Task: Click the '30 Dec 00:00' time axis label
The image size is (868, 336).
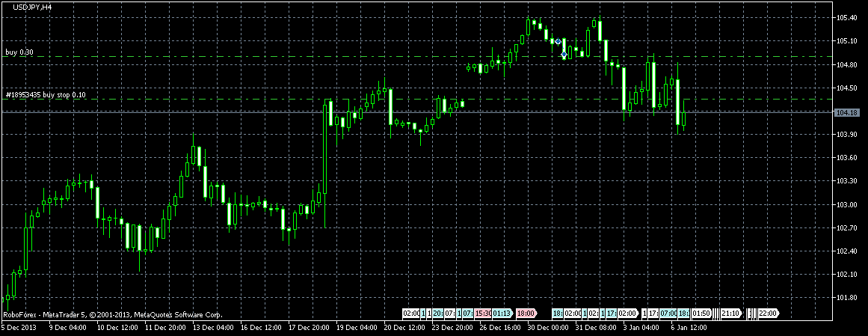Action: pos(547,327)
